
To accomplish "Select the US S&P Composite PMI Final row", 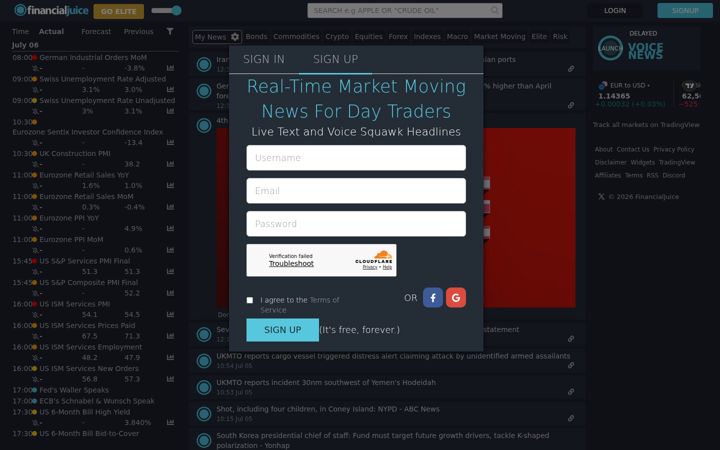I will tap(89, 283).
